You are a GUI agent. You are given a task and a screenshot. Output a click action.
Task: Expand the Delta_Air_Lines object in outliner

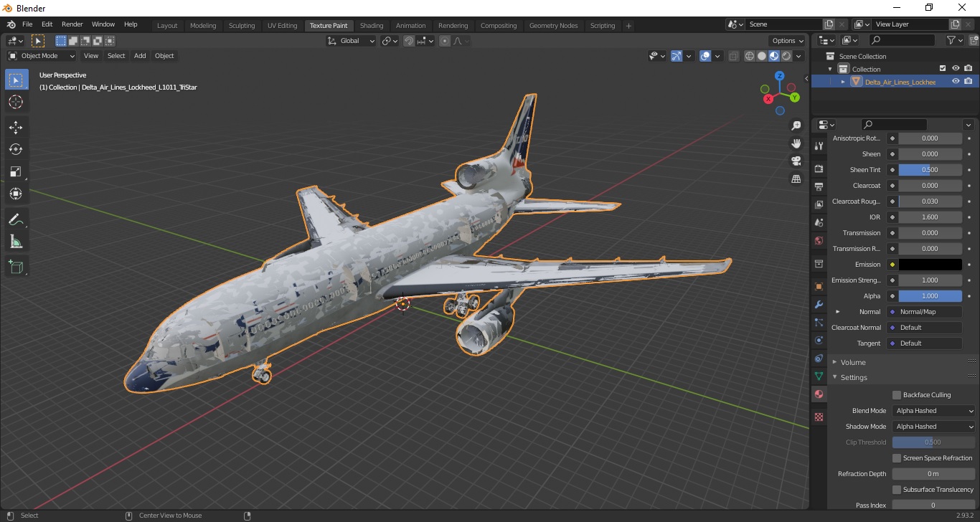(x=843, y=82)
